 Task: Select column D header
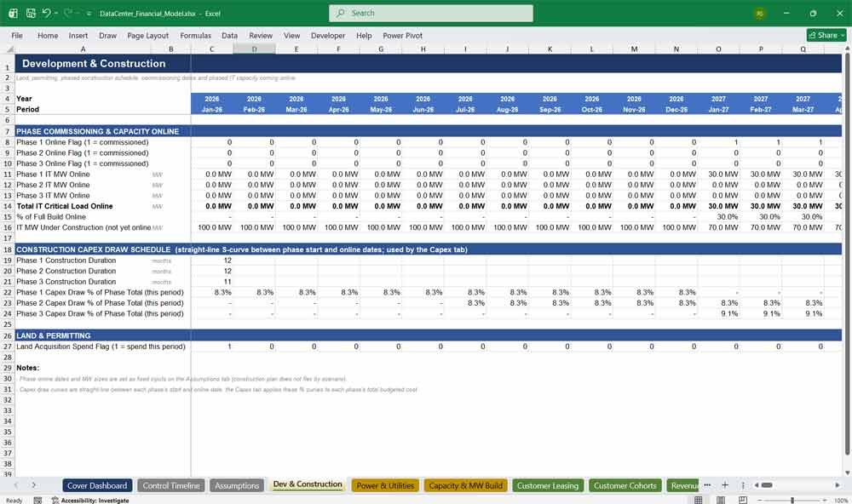coord(254,49)
